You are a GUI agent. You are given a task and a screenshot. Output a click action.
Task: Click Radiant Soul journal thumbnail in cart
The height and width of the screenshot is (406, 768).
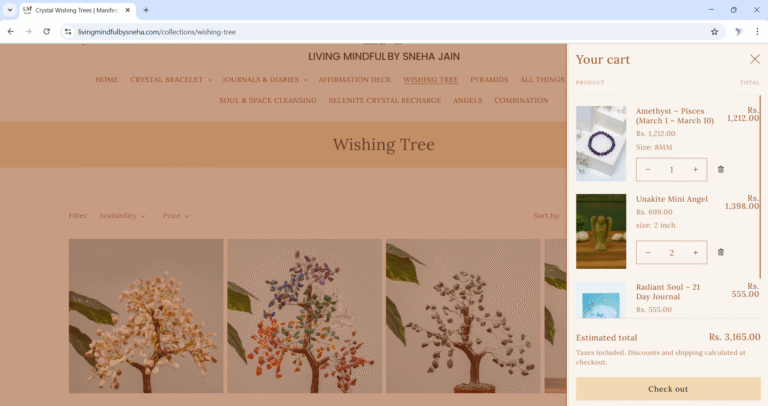click(601, 300)
